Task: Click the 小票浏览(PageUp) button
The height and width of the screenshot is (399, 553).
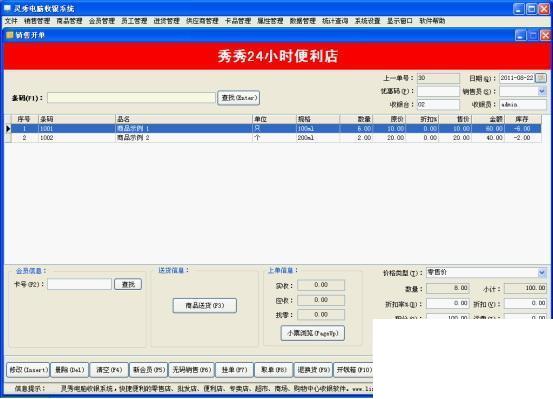Action: [313, 333]
